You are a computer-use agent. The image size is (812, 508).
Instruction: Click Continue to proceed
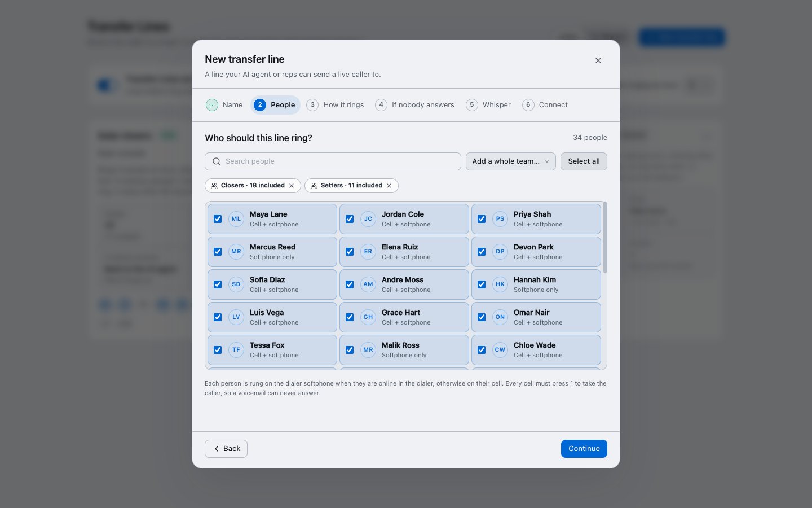coord(584,449)
